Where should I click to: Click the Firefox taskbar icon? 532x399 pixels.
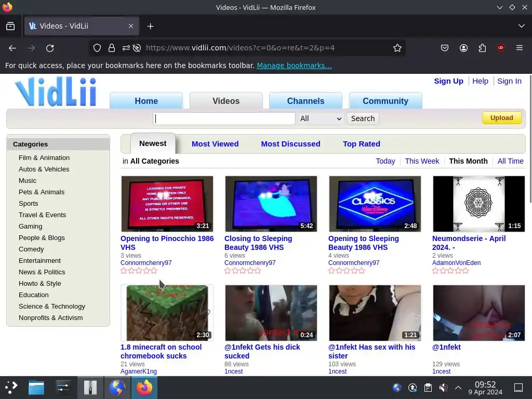point(144,387)
